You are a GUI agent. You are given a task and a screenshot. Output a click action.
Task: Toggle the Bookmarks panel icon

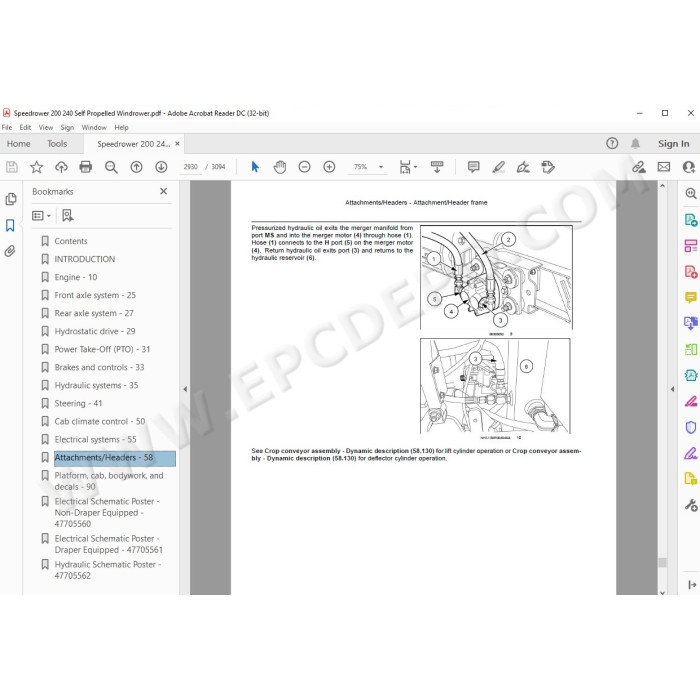pyautogui.click(x=10, y=225)
